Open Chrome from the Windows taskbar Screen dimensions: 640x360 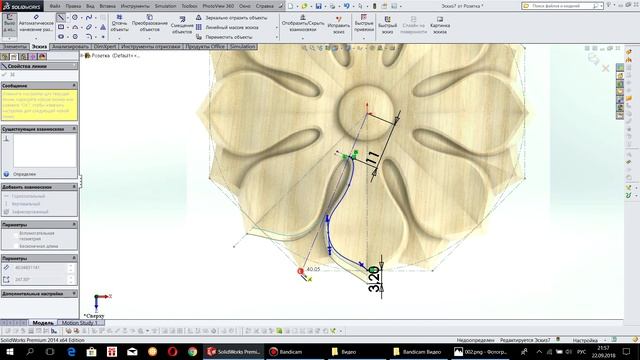coord(193,351)
